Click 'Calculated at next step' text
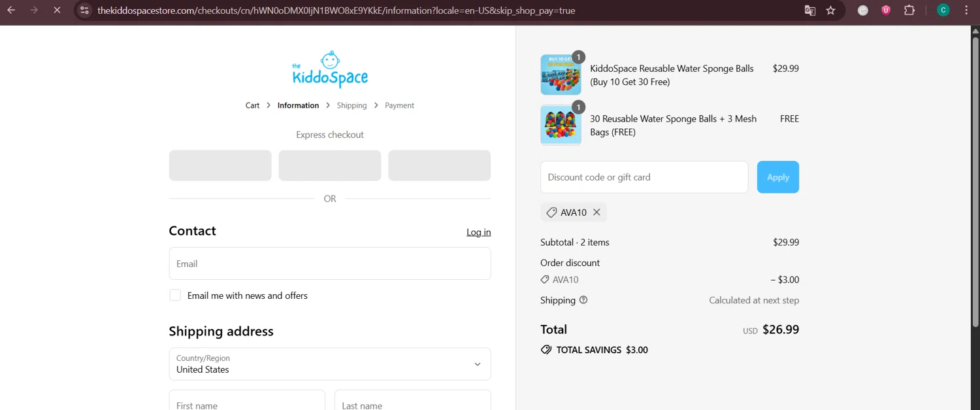Viewport: 980px width, 410px height. pos(754,300)
